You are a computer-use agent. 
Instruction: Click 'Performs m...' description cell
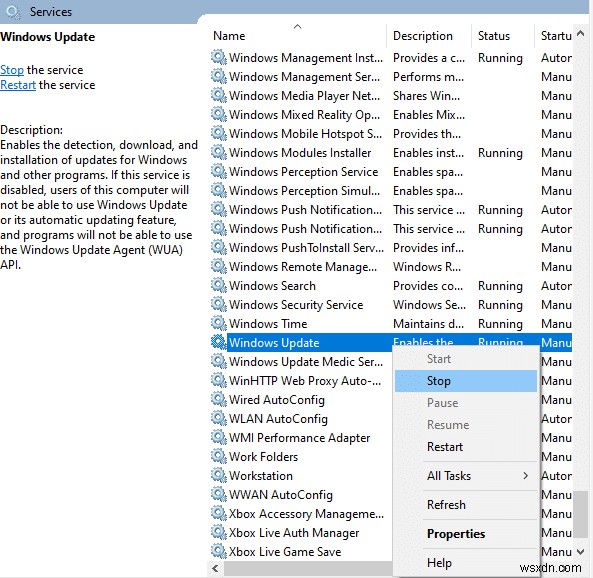coord(428,77)
